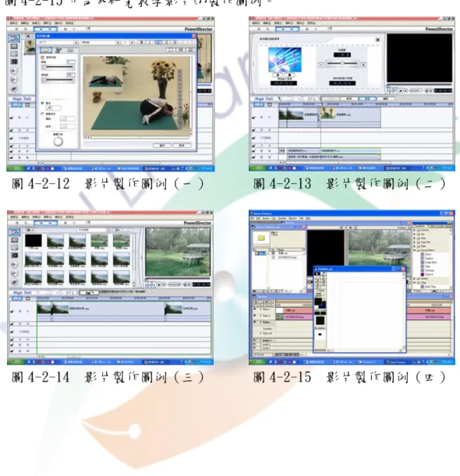Image resolution: width=460 pixels, height=476 pixels.
Task: Collapse the Wipe folder in Premiere transitions
Action: tap(415, 283)
